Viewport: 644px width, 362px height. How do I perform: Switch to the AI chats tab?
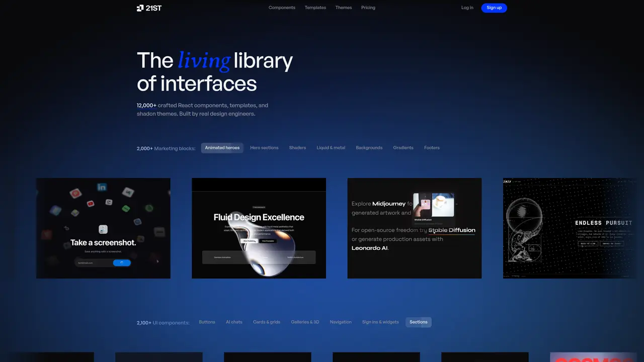pos(234,322)
